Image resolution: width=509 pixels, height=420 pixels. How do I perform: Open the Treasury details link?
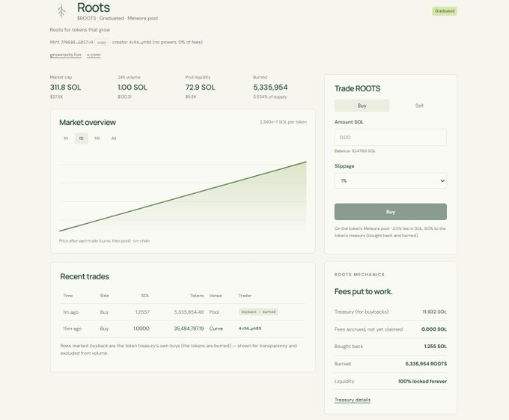pyautogui.click(x=353, y=400)
